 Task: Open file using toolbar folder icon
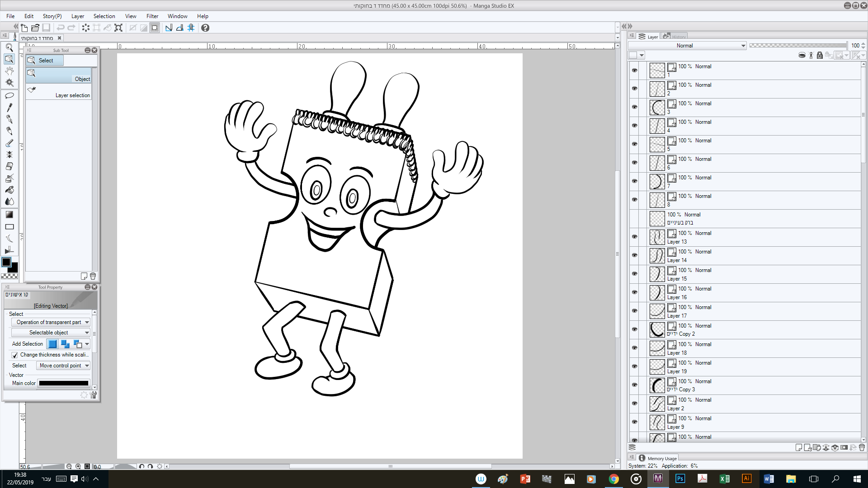click(x=35, y=28)
